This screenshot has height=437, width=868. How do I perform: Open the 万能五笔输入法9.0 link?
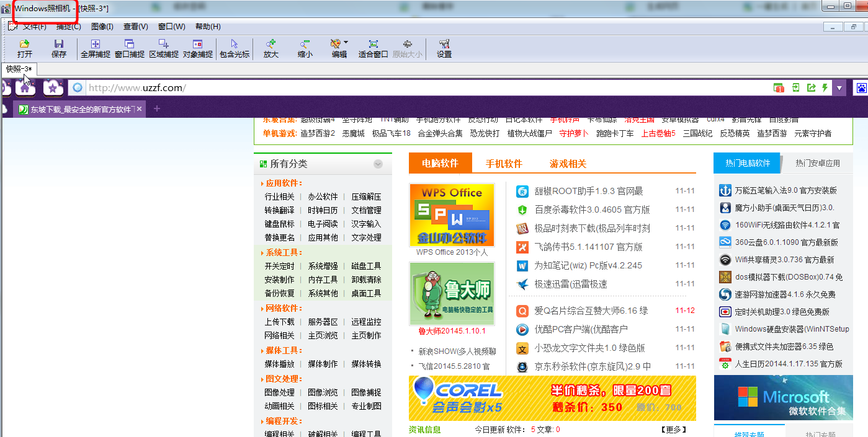point(785,190)
